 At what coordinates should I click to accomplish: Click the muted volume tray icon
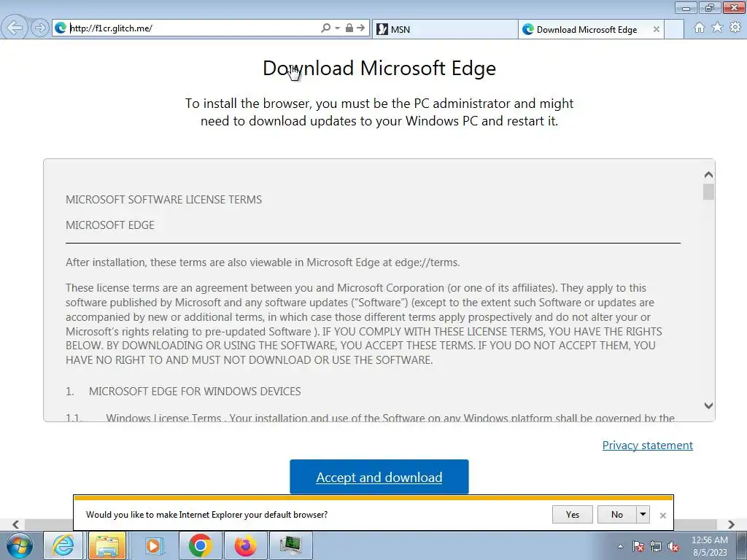[673, 546]
